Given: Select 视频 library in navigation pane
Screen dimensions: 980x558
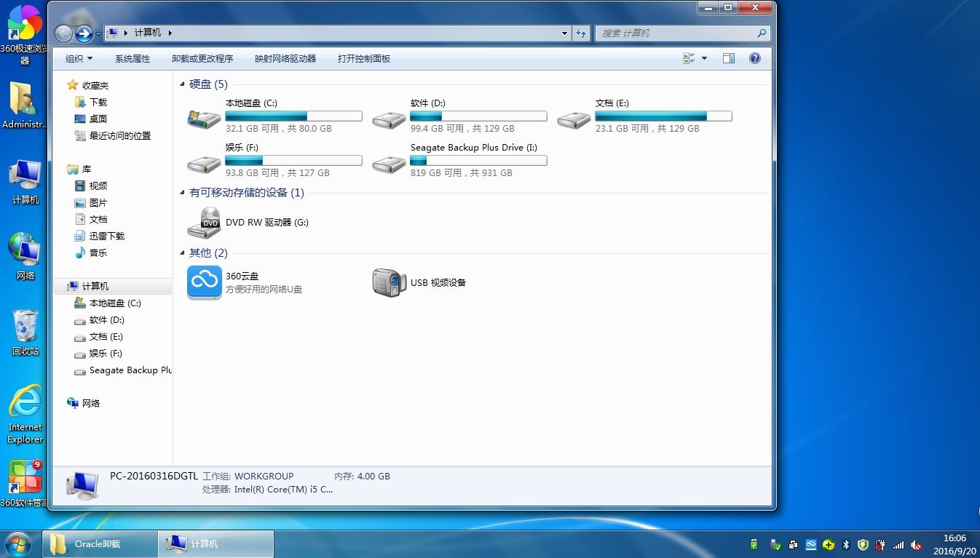Looking at the screenshot, I should coord(98,186).
